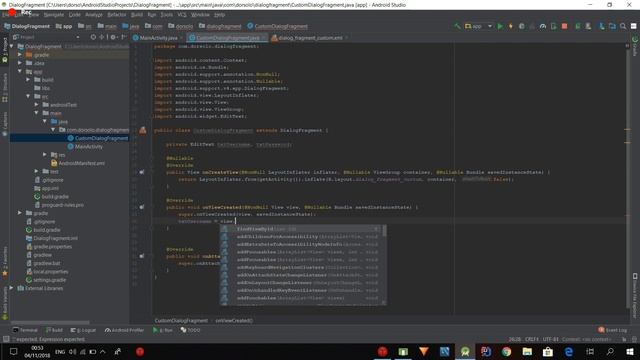Open the TODO tool window
This screenshot has height=360, width=640.
[191, 330]
